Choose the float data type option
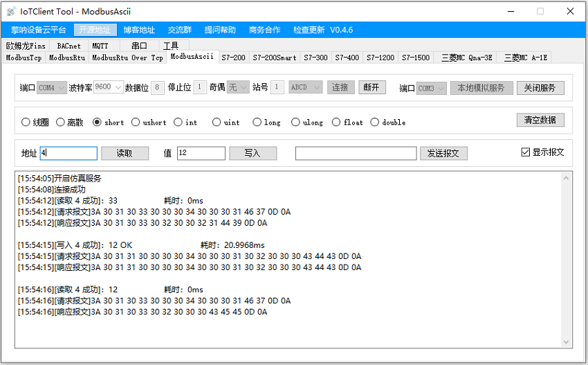Viewport: 588px width, 365px height. (337, 123)
